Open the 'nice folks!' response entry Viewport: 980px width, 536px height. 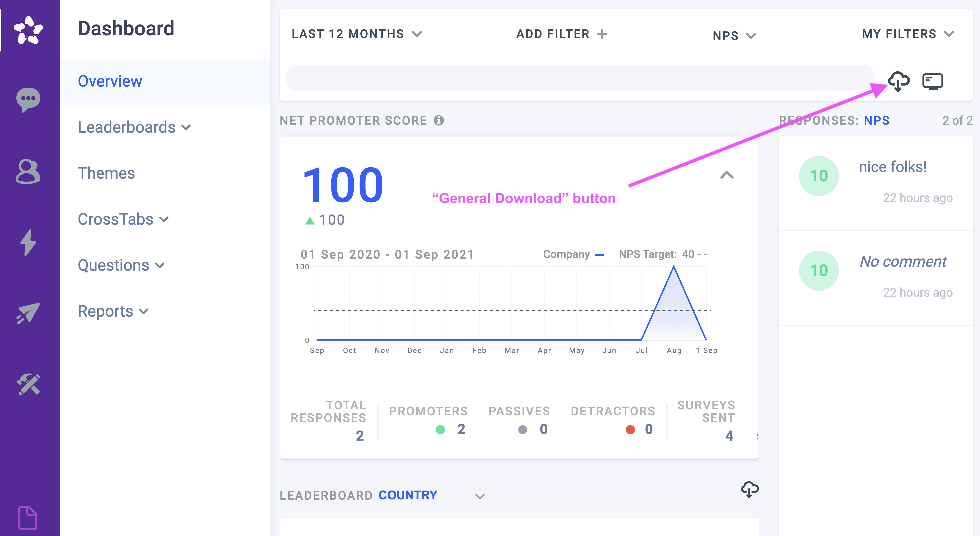[x=893, y=167]
